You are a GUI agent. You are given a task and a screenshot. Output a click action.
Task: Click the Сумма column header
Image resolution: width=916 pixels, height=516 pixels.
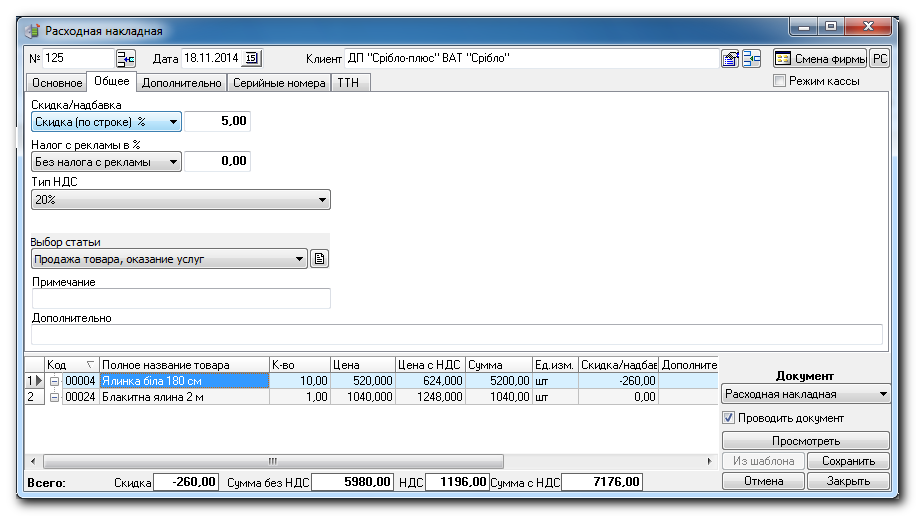pyautogui.click(x=499, y=365)
